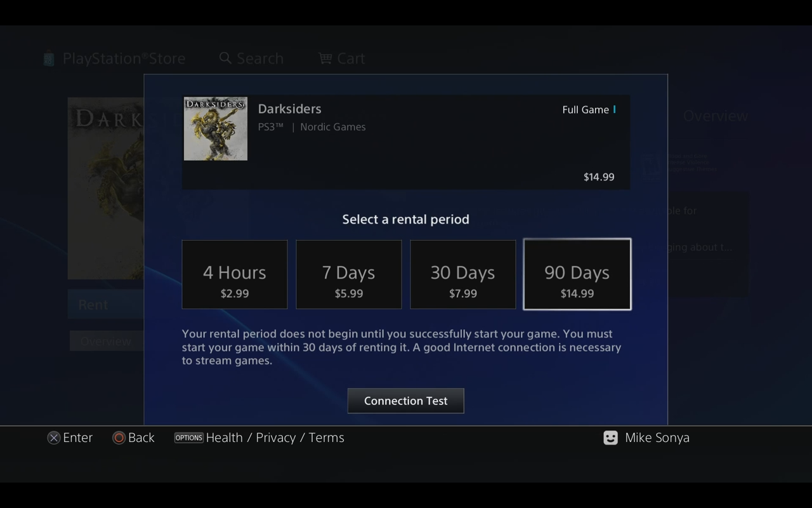Click the Mike Sonya username
This screenshot has width=812, height=508.
click(x=657, y=438)
